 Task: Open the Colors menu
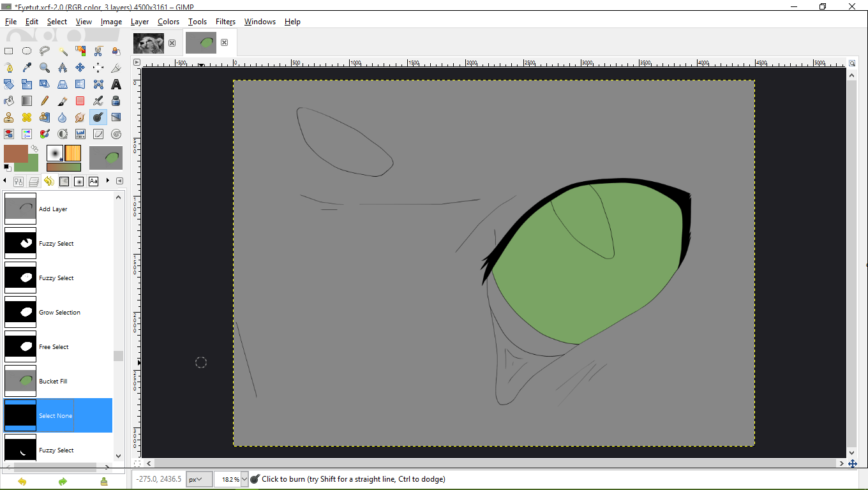[168, 22]
